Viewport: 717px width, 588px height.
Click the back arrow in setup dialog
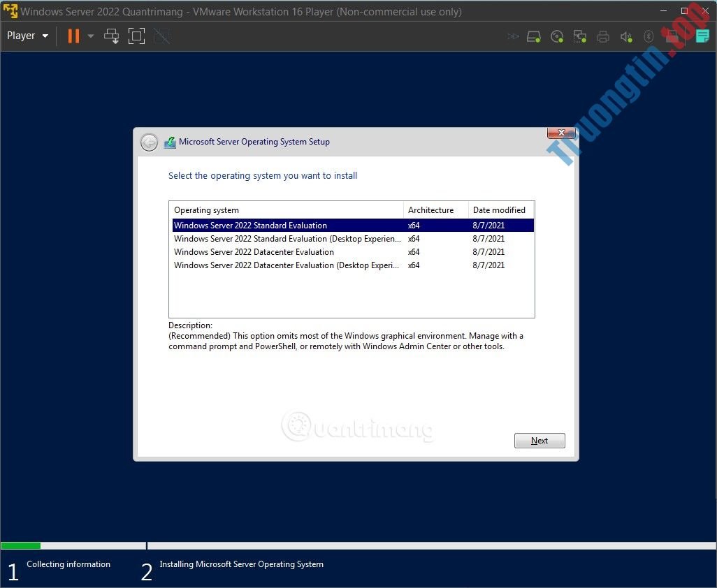pos(149,142)
